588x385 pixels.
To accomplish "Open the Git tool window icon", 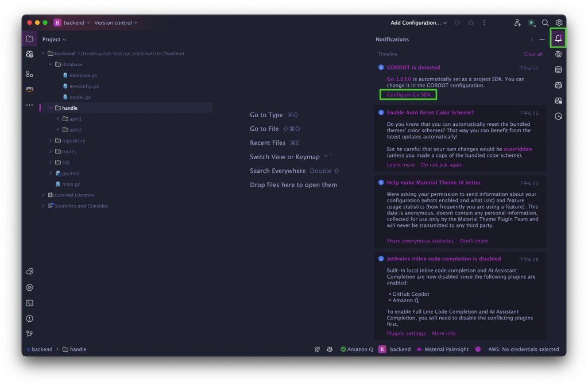I will pyautogui.click(x=30, y=334).
